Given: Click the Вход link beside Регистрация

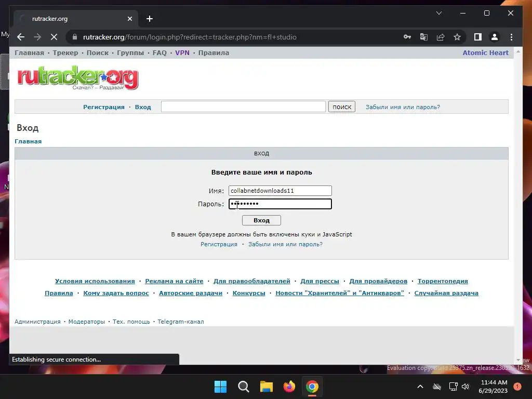Looking at the screenshot, I should [x=143, y=107].
